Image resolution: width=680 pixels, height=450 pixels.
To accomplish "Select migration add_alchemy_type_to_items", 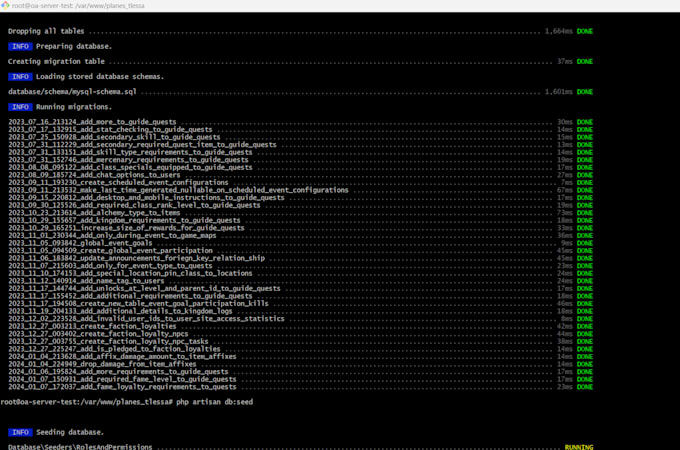I will coord(94,213).
